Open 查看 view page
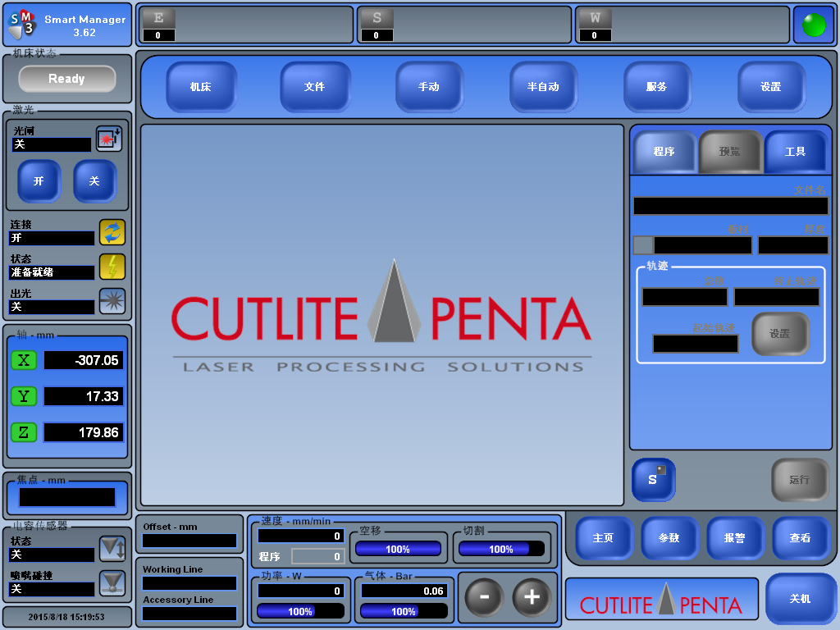 click(x=801, y=538)
